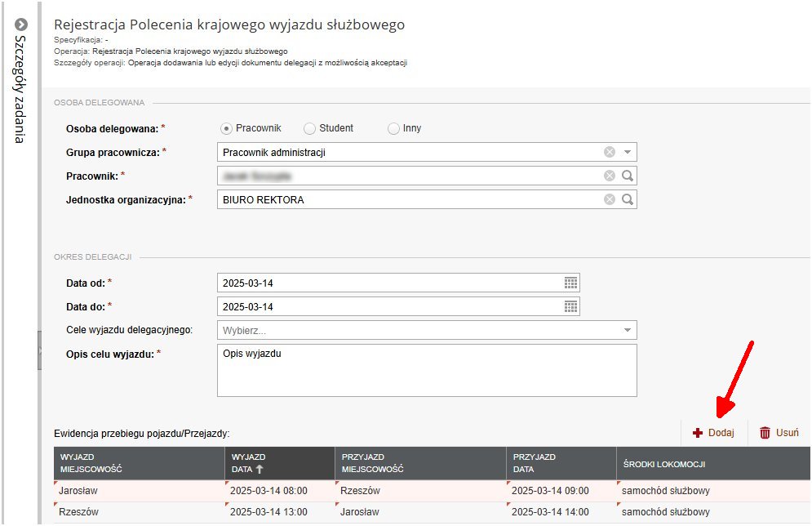Select departure cell Jarosław in first row
The image size is (812, 526).
(140, 491)
